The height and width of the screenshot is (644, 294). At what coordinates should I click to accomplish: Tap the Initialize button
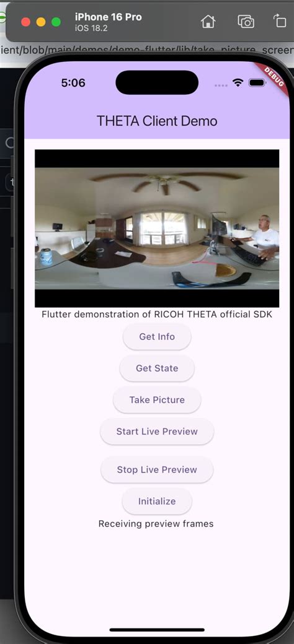[157, 501]
